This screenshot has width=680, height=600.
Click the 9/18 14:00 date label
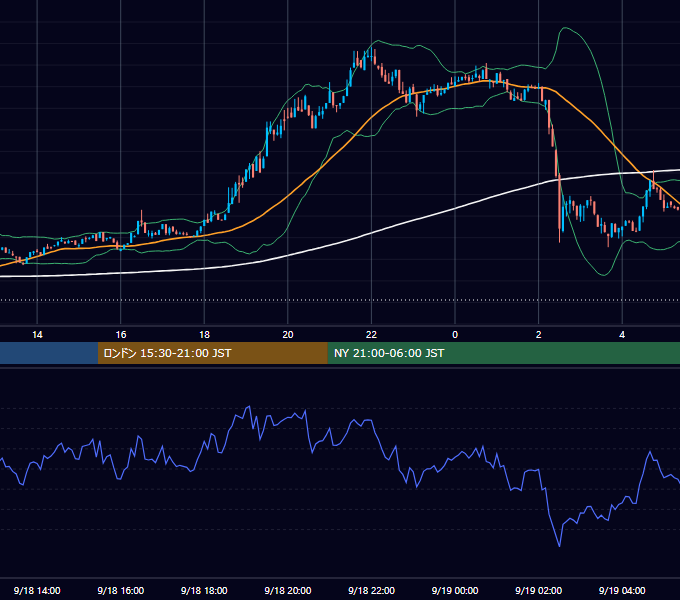(x=37, y=590)
